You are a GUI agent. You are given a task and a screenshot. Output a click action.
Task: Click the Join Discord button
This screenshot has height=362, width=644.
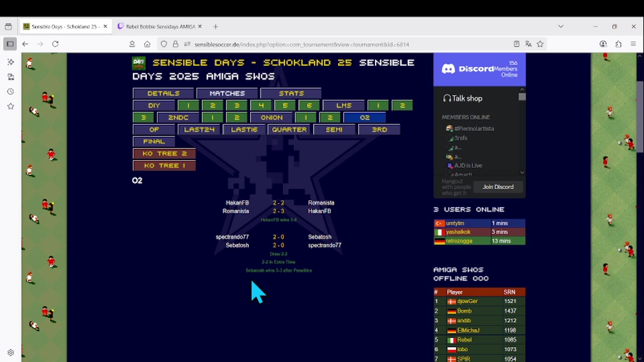498,187
